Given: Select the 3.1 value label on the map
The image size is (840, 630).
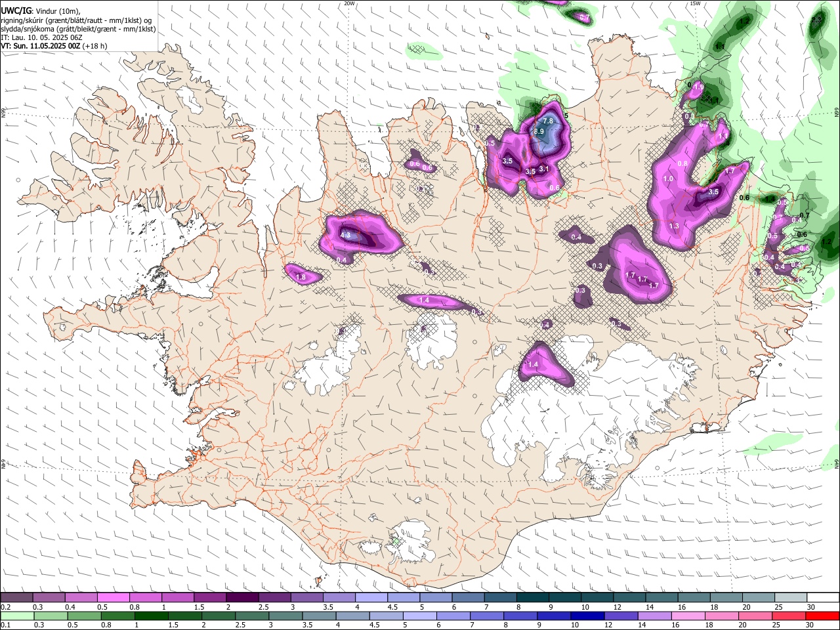Looking at the screenshot, I should point(544,169).
